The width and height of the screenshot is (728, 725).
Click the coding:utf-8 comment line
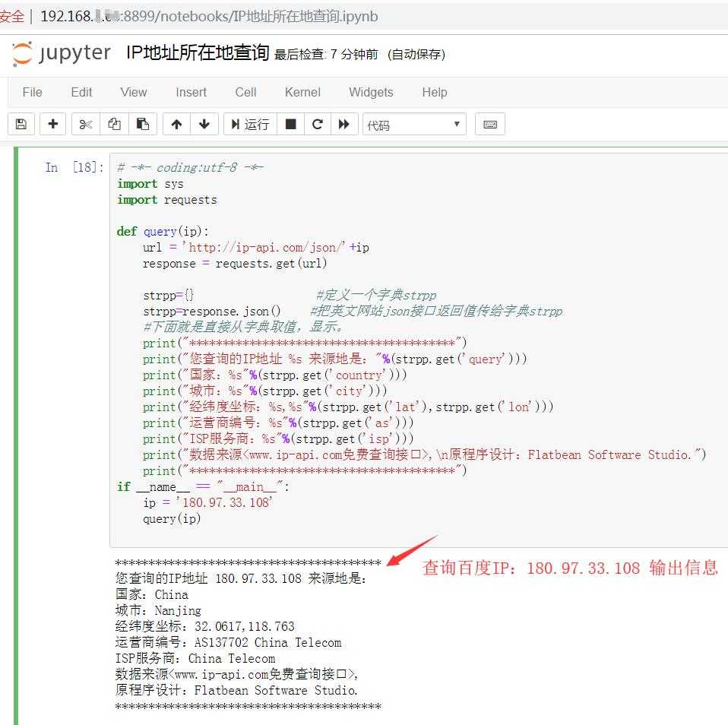190,167
